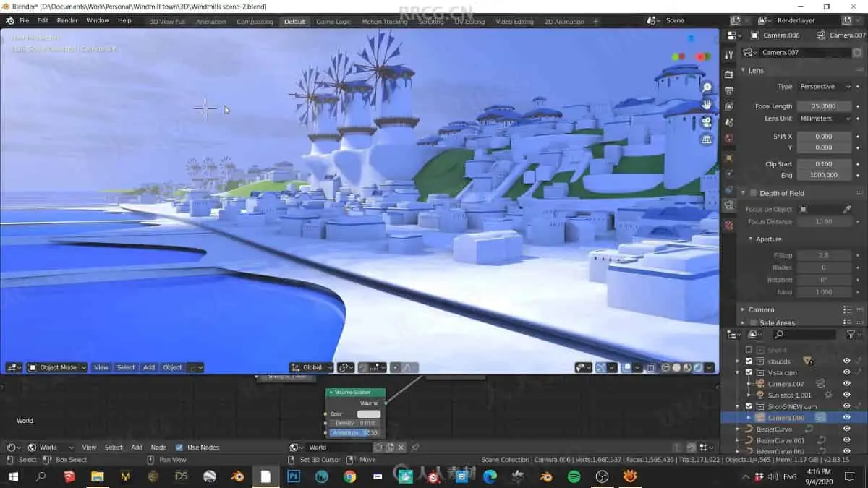Open the Render properties tab

point(729,74)
